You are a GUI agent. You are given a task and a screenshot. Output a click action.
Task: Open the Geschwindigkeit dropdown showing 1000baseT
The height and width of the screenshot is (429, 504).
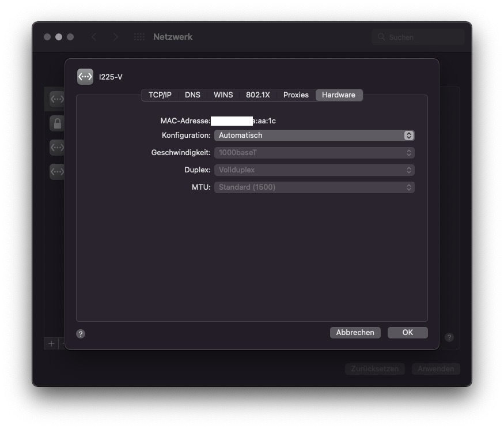(314, 153)
